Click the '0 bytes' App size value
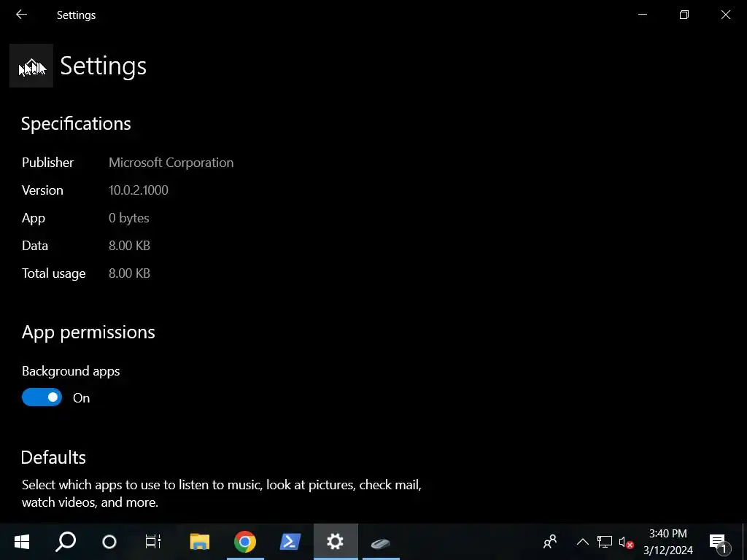 click(x=128, y=218)
